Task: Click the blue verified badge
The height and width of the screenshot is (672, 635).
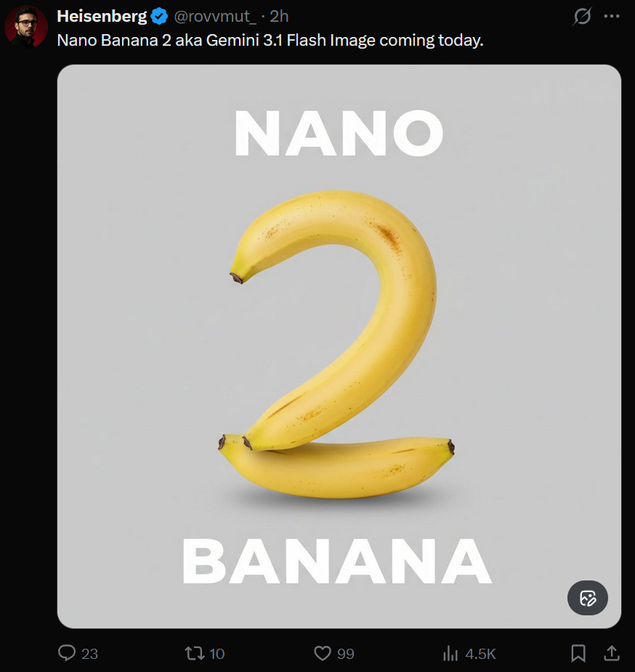Action: coord(159,16)
